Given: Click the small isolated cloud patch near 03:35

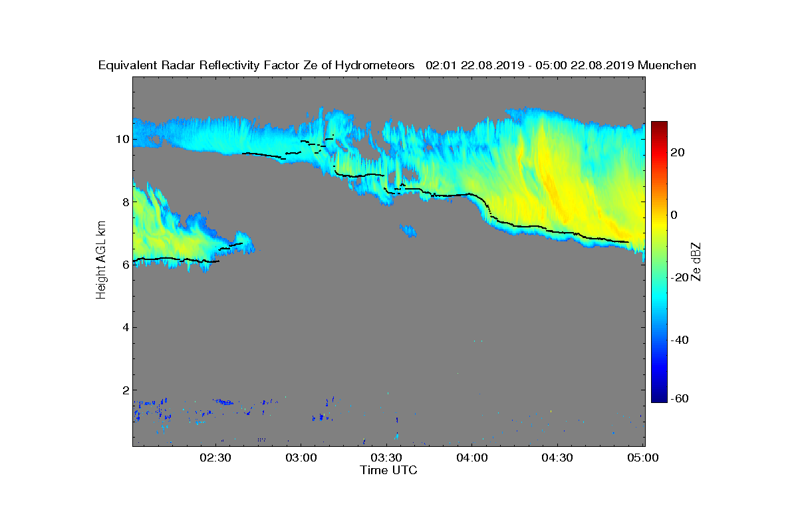Looking at the screenshot, I should pyautogui.click(x=408, y=231).
